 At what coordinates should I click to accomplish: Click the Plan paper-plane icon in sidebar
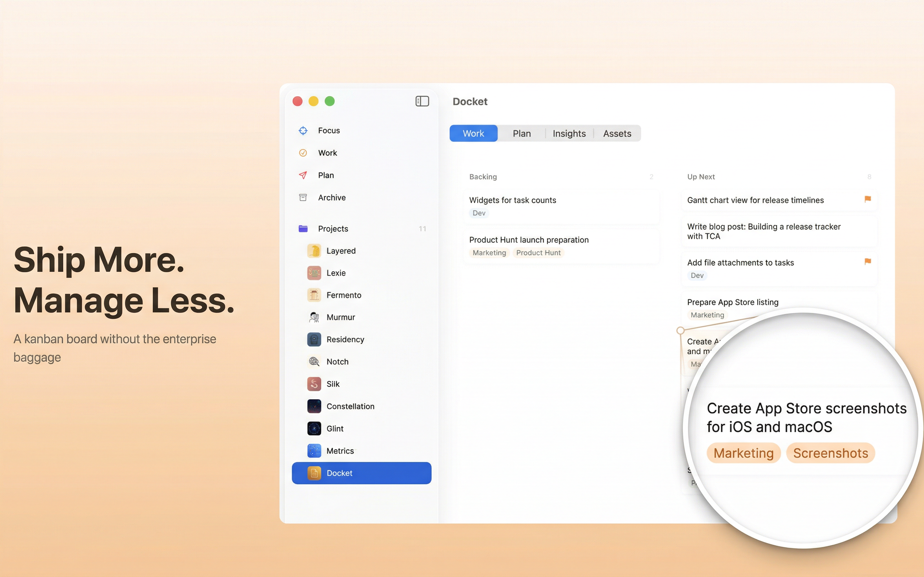[303, 175]
